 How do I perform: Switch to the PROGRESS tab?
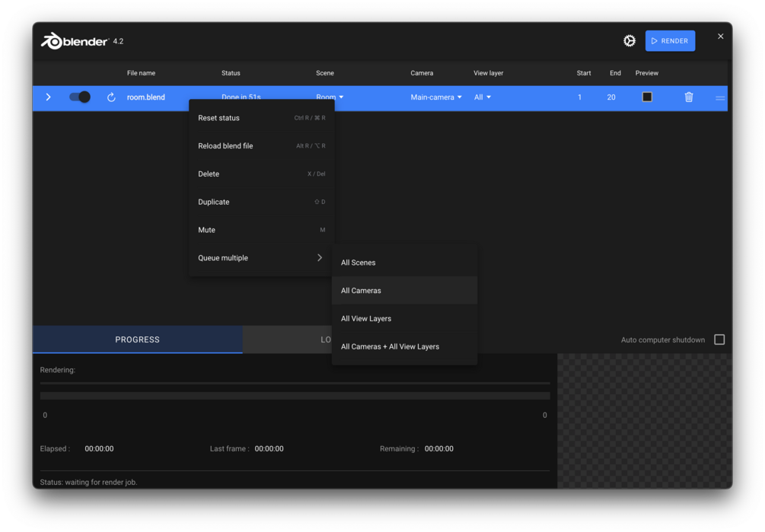tap(138, 339)
